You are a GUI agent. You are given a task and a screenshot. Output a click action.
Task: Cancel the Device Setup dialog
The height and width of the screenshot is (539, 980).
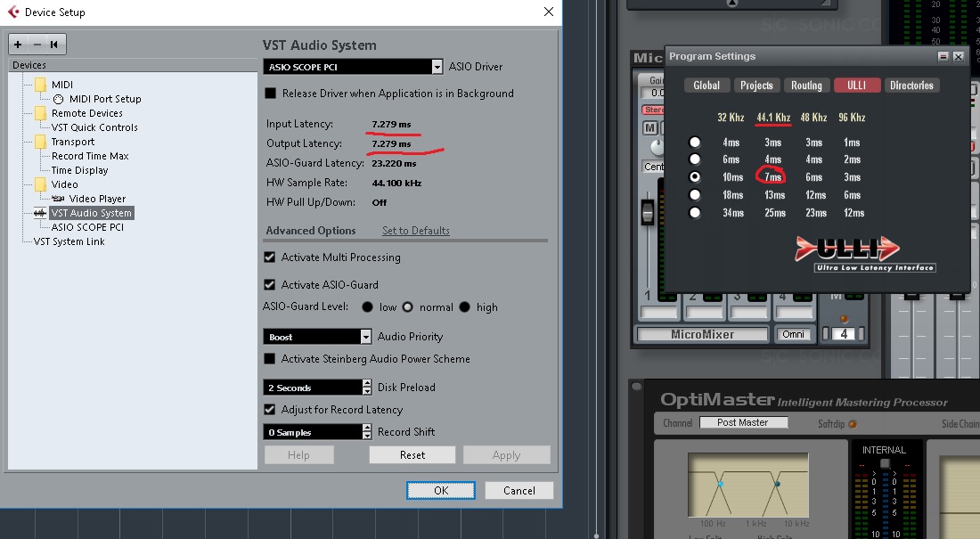(x=519, y=491)
